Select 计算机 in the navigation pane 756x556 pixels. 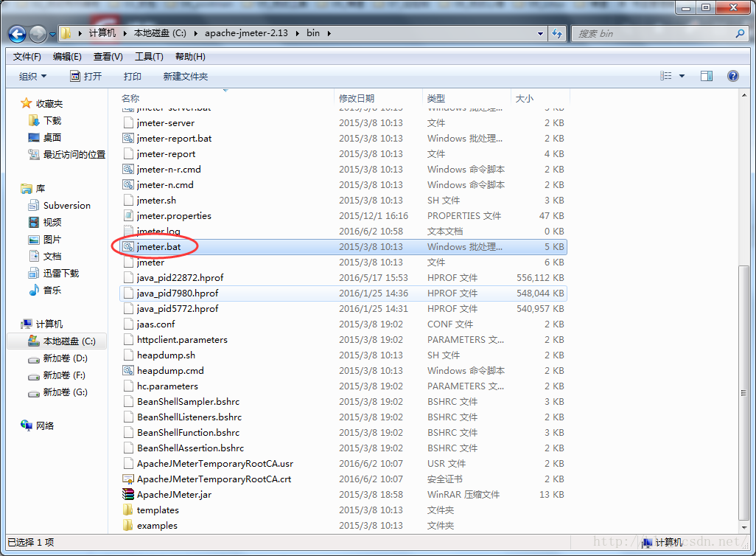42,324
